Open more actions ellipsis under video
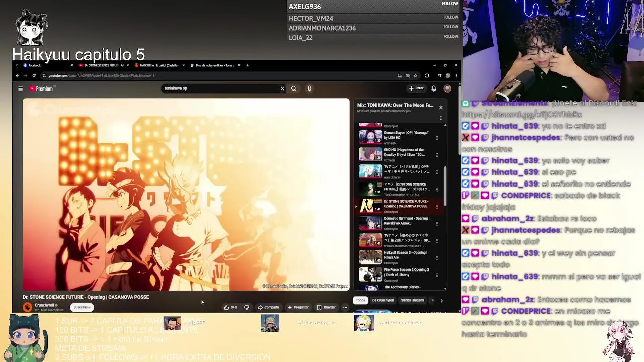 click(x=345, y=307)
